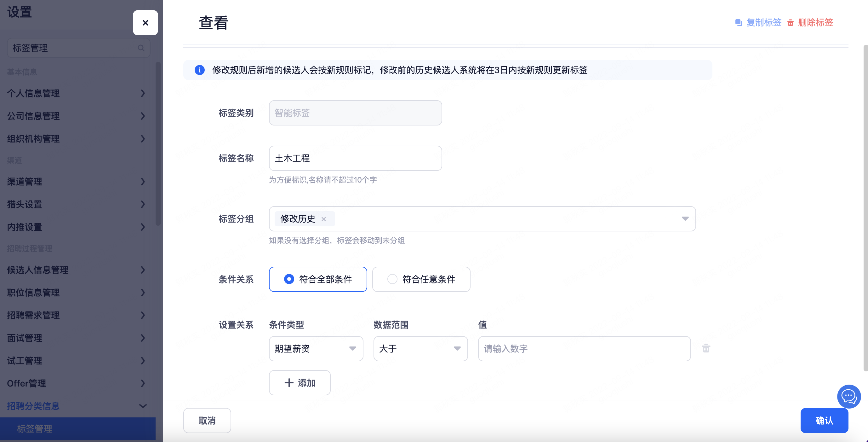
Task: Click the 请输入数字 value field
Action: (x=584, y=349)
